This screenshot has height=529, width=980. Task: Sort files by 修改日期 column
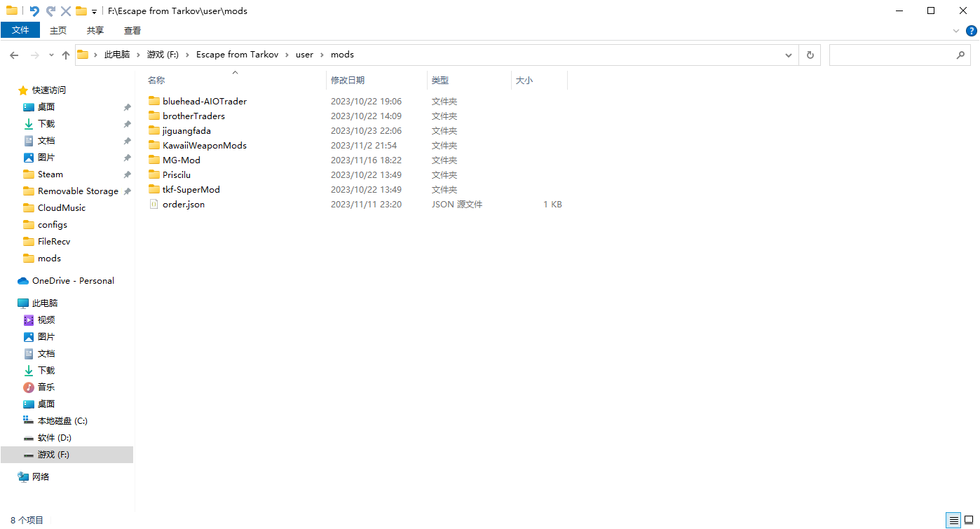click(x=348, y=81)
